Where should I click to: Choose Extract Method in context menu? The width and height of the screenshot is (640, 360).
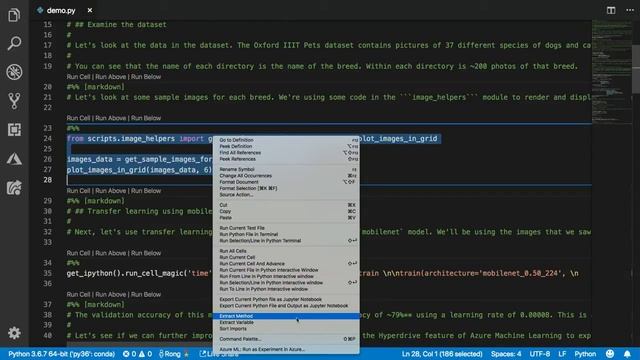click(x=286, y=316)
